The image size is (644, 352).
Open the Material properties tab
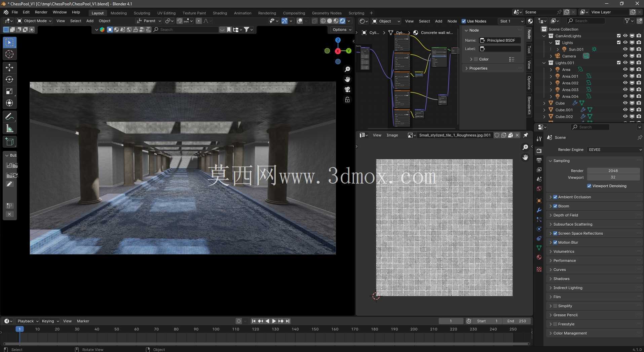point(539,257)
